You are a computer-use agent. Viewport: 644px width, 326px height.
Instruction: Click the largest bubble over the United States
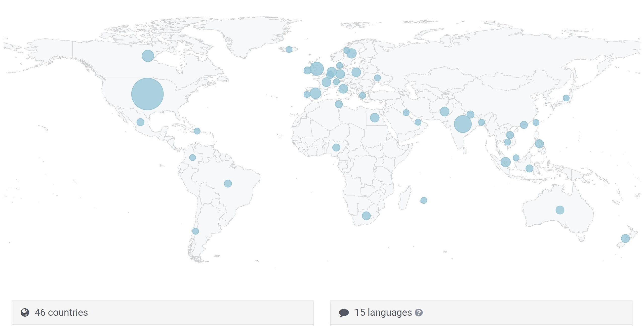coord(147,94)
